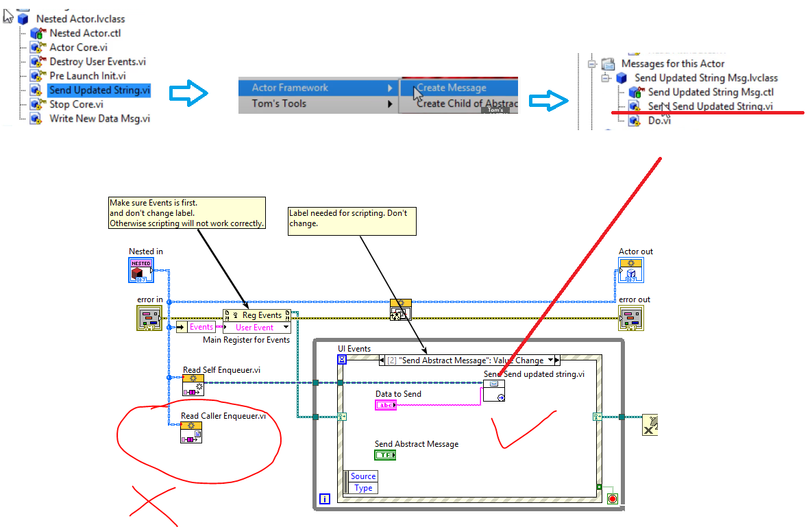Screen dimensions: 812x527
Task: Click the Nested in class terminal
Action: pos(141,270)
